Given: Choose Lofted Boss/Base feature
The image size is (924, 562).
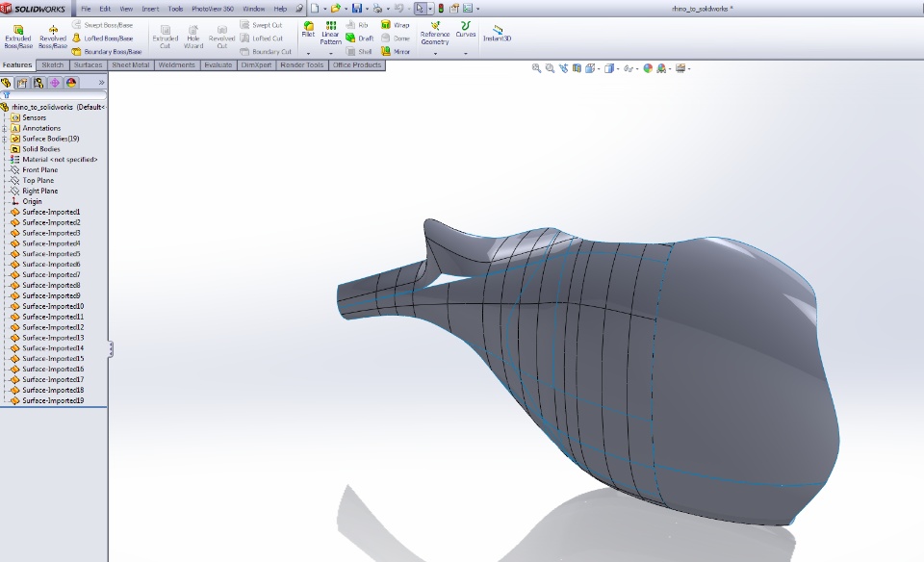Looking at the screenshot, I should point(103,38).
